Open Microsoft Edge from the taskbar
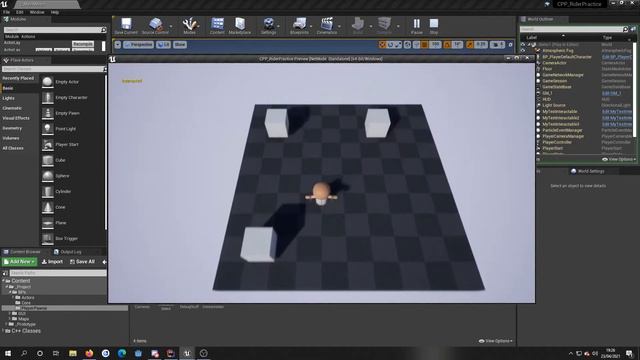The height and width of the screenshot is (360, 640). coord(122,353)
